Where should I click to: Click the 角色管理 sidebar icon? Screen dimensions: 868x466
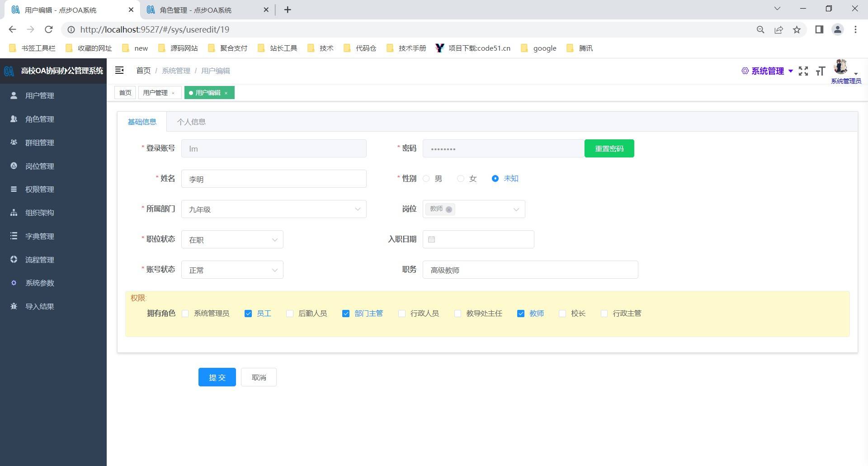tap(14, 119)
